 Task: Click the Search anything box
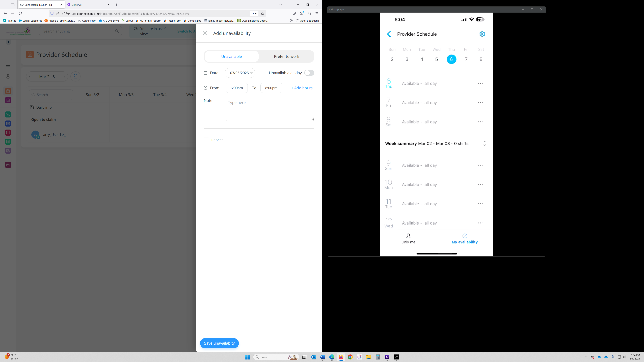coord(80,31)
